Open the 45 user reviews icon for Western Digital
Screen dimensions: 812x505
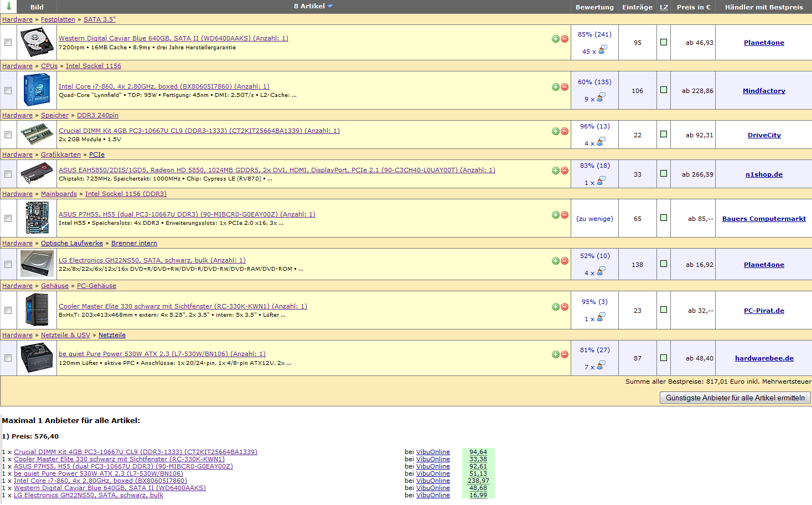click(602, 50)
